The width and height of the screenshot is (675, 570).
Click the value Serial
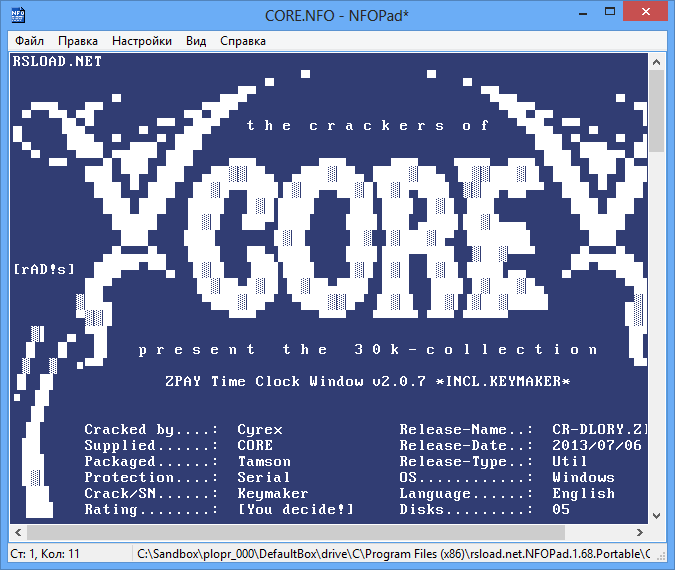264,477
